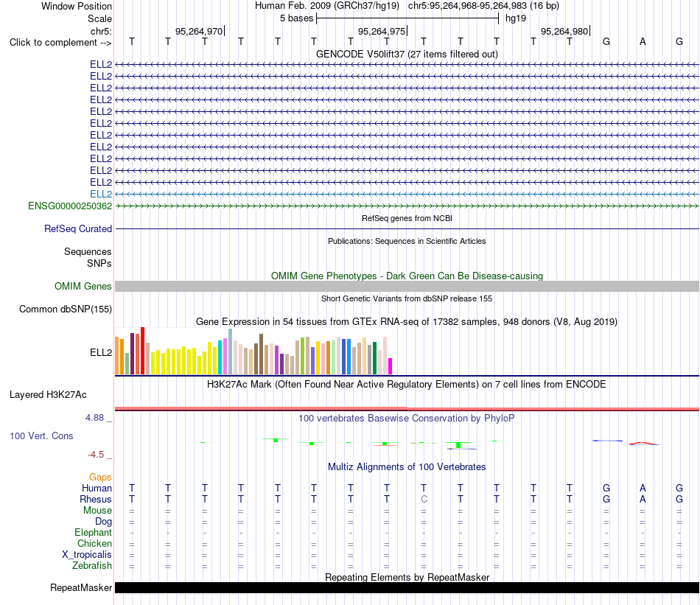
Task: Select the Dog alignment row label
Action: 103,522
